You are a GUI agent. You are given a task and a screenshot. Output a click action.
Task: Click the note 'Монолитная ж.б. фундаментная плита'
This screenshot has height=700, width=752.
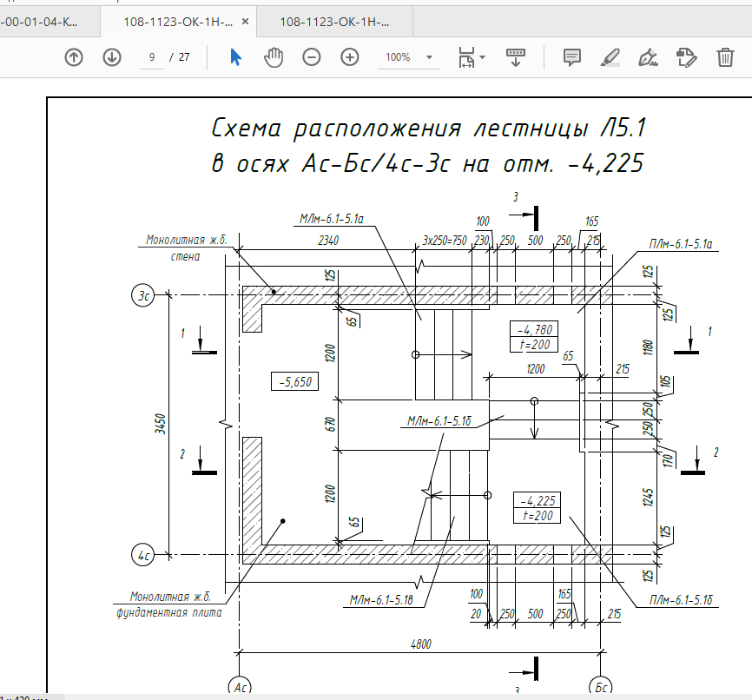(169, 604)
